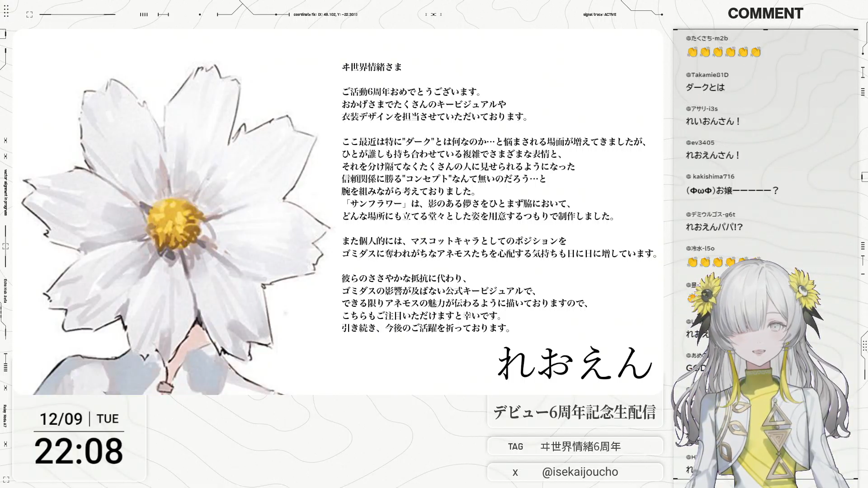Viewport: 868px width, 488px height.
Task: Click the clapping emojis under たくさち-m2b
Action: click(723, 52)
